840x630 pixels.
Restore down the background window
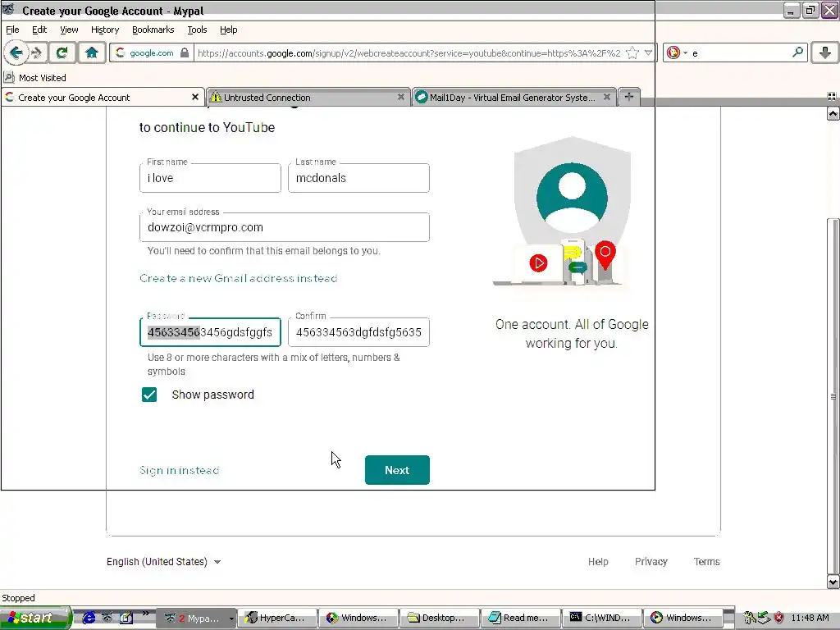pyautogui.click(x=810, y=10)
